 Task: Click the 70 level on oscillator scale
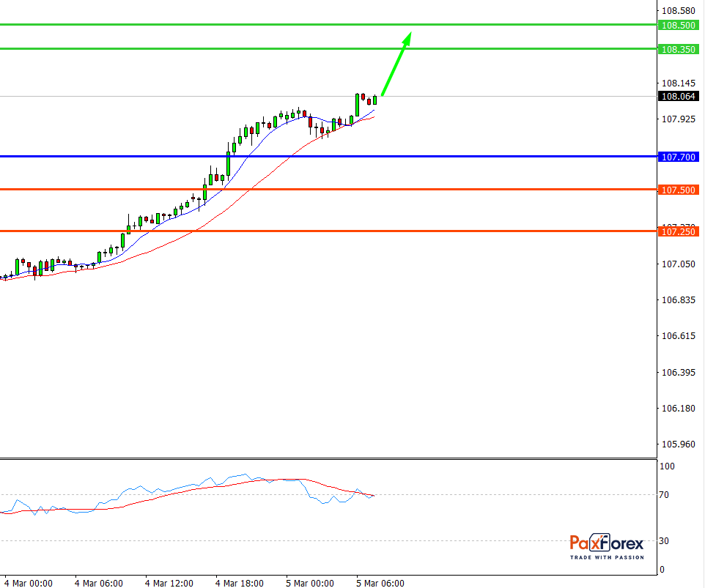click(664, 495)
